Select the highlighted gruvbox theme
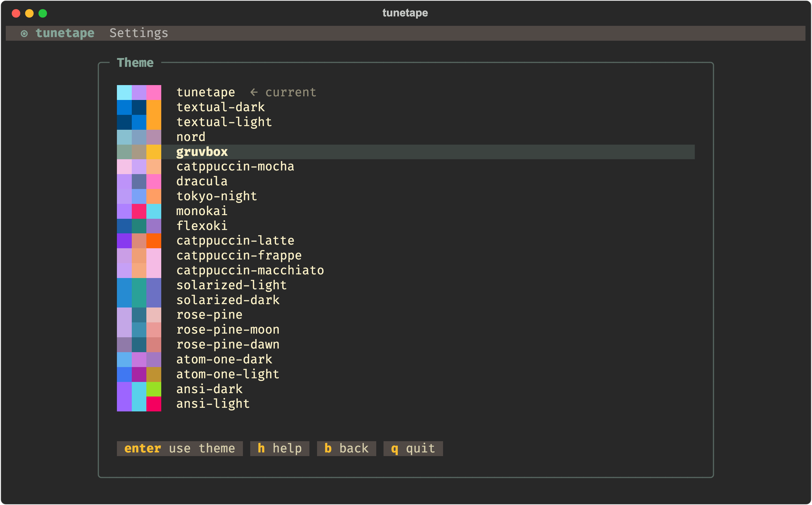This screenshot has height=505, width=812. tap(405, 152)
